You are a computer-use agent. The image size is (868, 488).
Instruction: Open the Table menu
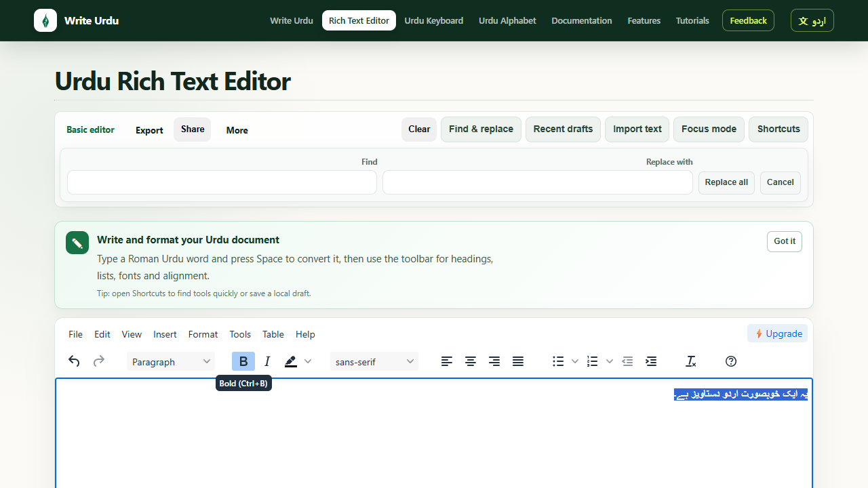273,334
